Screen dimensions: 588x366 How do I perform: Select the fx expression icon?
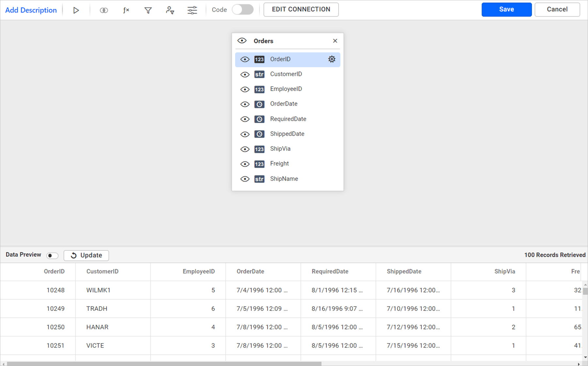click(x=126, y=10)
